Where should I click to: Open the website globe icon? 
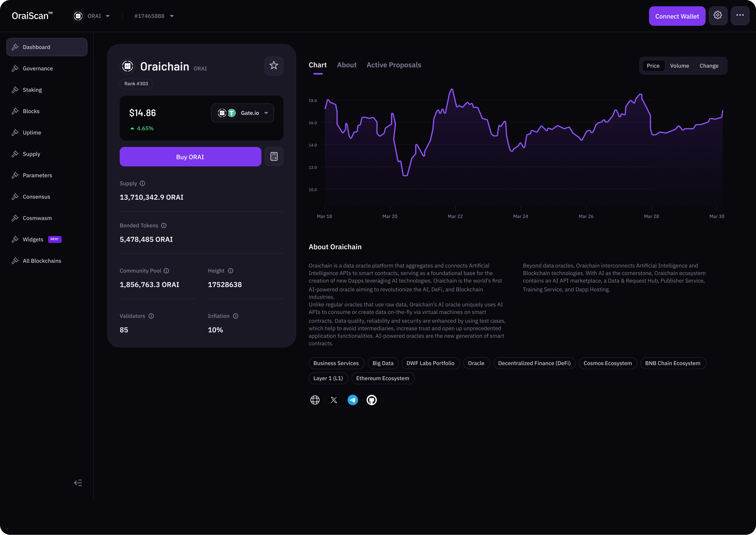coord(315,400)
